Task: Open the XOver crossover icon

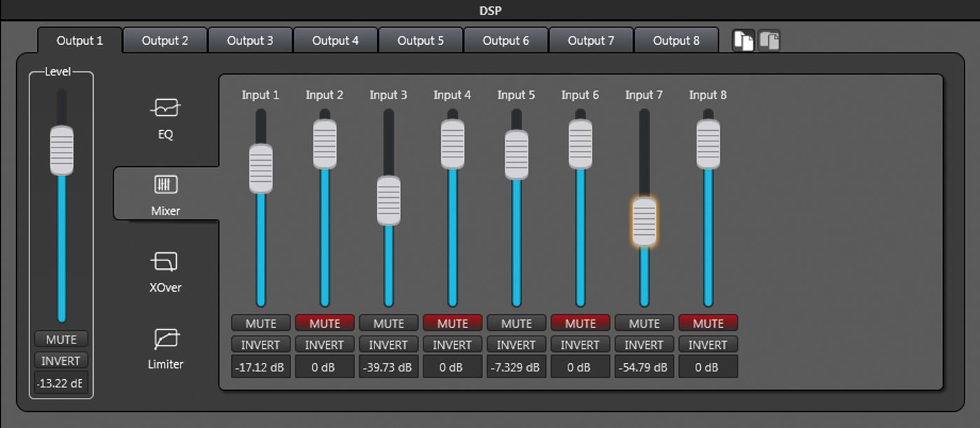Action: [x=165, y=262]
